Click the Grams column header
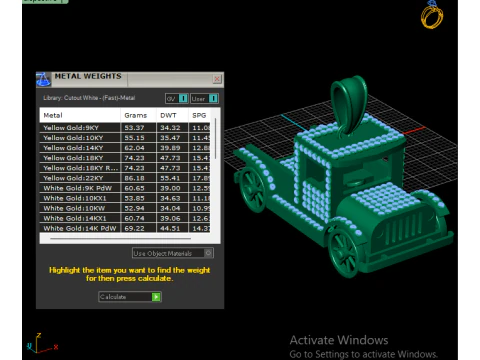This screenshot has width=480, height=360. 138,115
